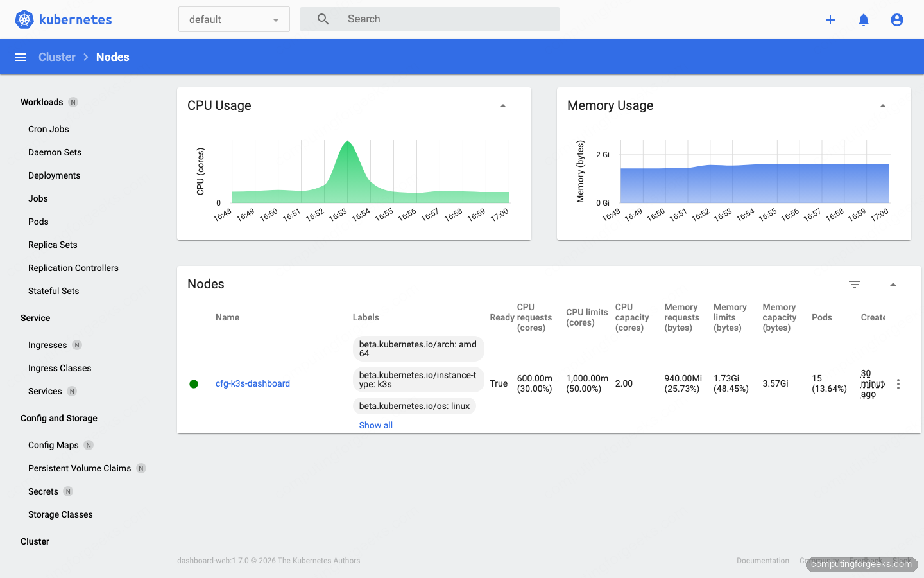This screenshot has width=924, height=578.
Task: Open the cfg-k3s-dashboard node details
Action: pyautogui.click(x=253, y=383)
